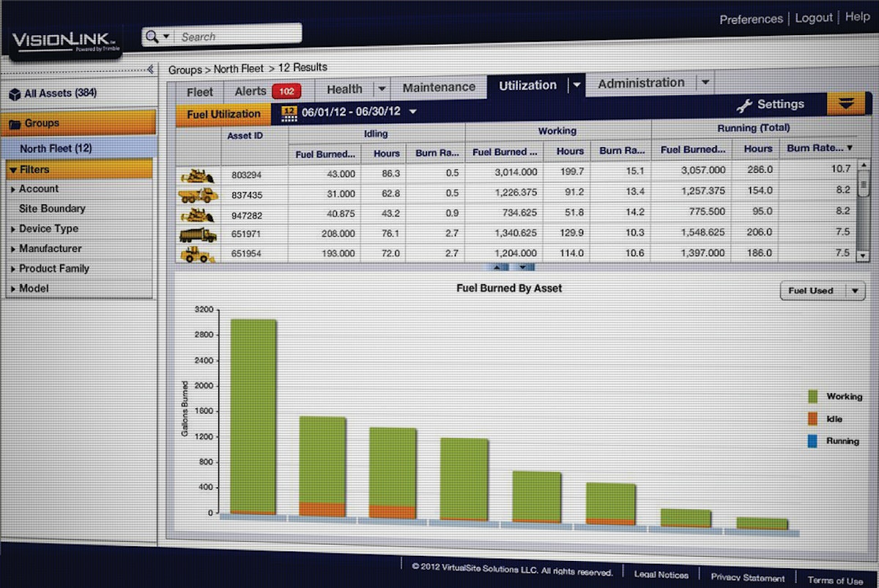Open the Legal Notices page
This screenshot has width=879, height=588.
tap(661, 575)
